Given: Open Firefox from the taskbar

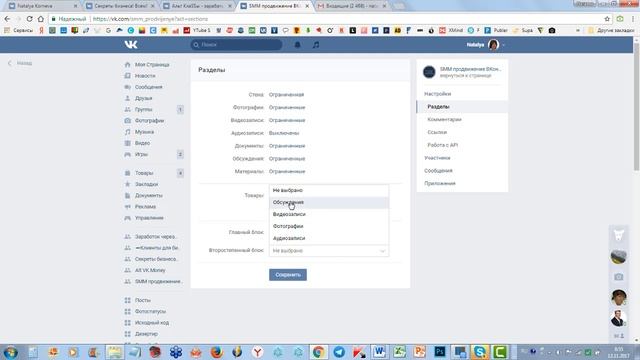Looking at the screenshot, I should click(x=217, y=352).
